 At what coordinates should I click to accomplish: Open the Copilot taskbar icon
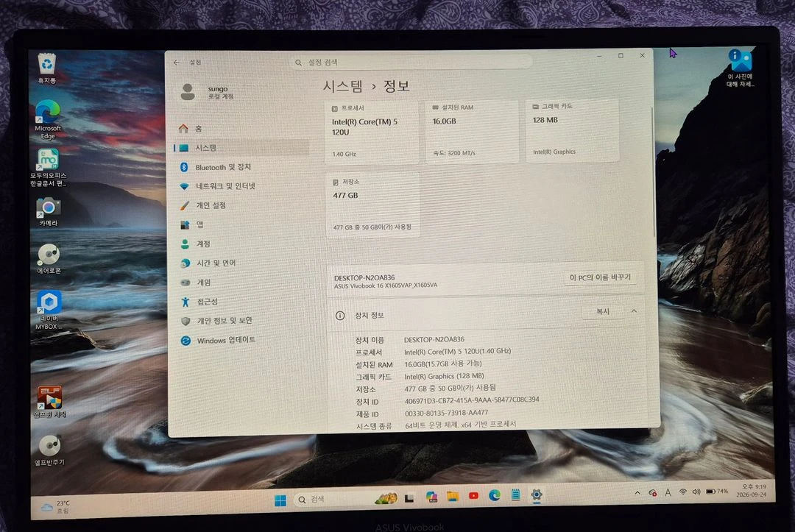point(431,497)
